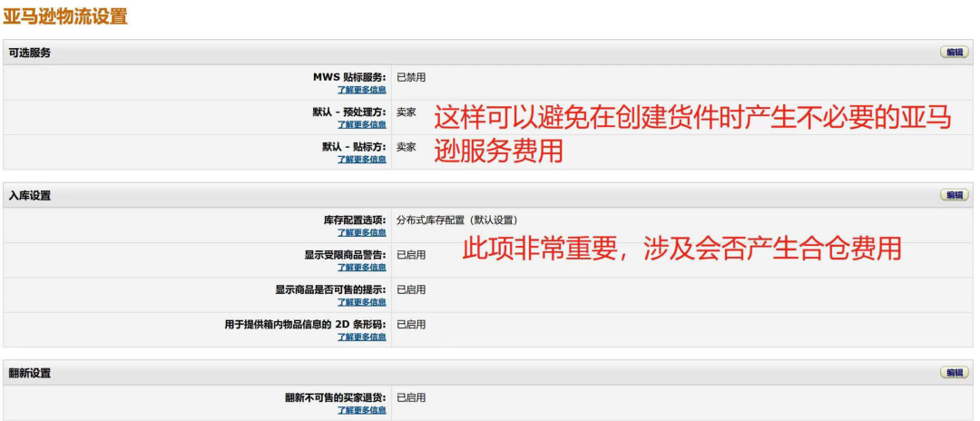
Task: Click the 显示商品是否可售的提示 label
Action: [x=331, y=289]
